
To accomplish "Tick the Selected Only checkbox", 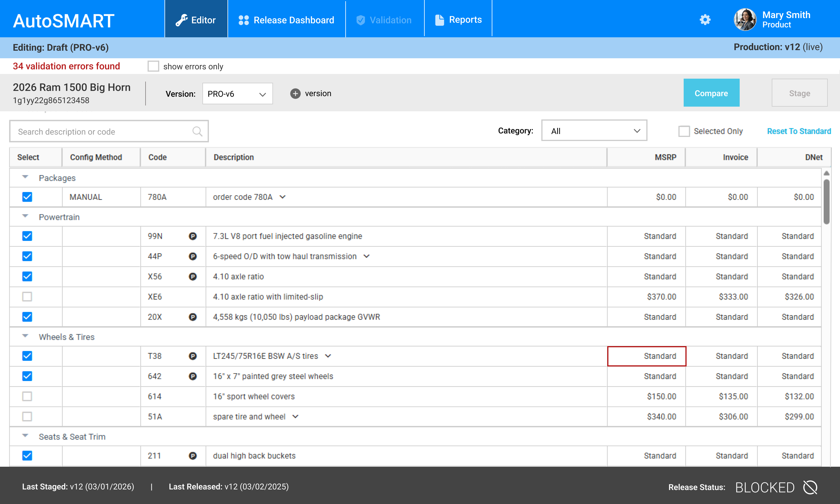I will click(684, 131).
